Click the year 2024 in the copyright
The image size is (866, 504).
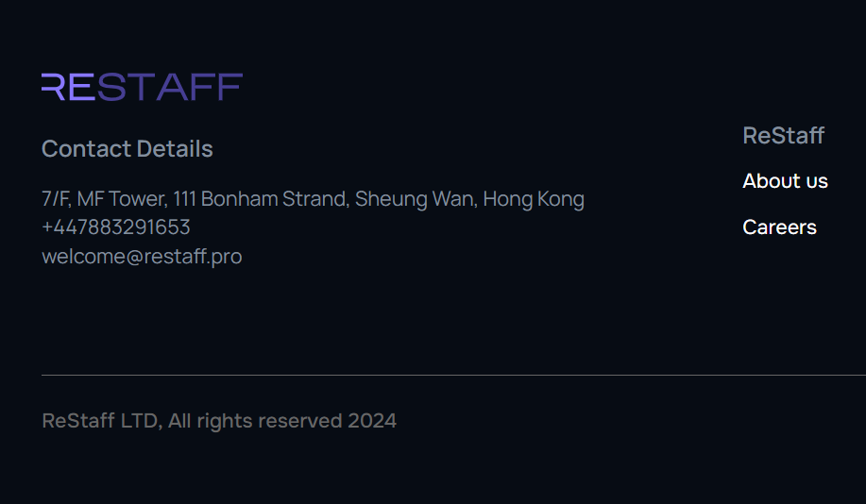[x=372, y=421]
